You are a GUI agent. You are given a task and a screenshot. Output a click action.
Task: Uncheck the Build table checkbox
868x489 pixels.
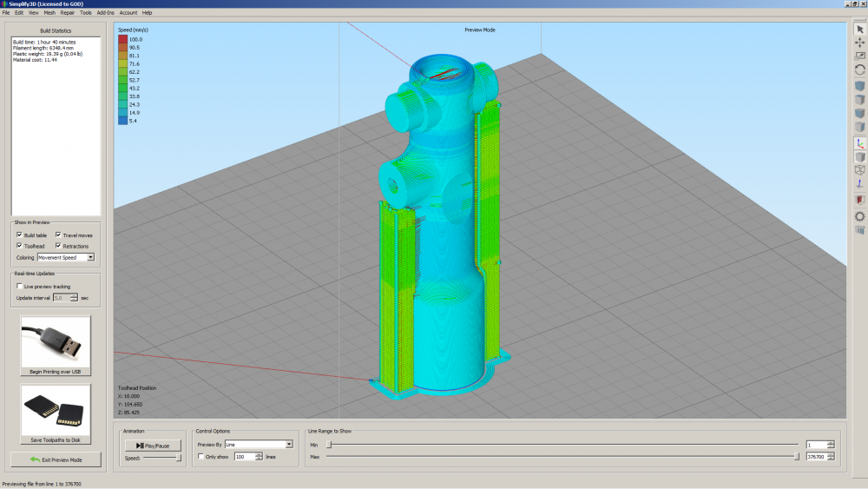[19, 235]
